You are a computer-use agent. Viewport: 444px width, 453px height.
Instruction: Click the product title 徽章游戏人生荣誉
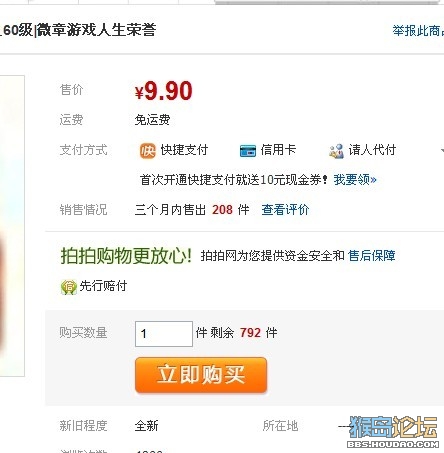pos(96,30)
